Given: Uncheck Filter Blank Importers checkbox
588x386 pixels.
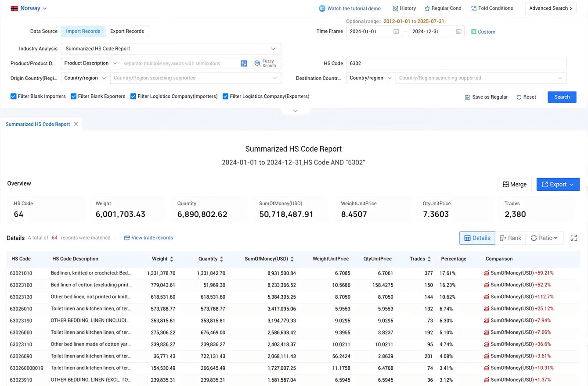Looking at the screenshot, I should 14,96.
